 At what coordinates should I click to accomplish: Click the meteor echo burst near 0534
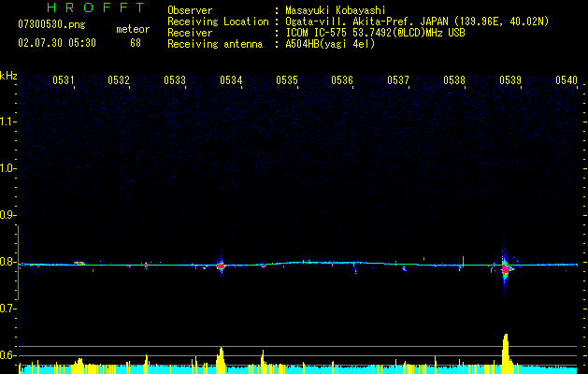222,266
